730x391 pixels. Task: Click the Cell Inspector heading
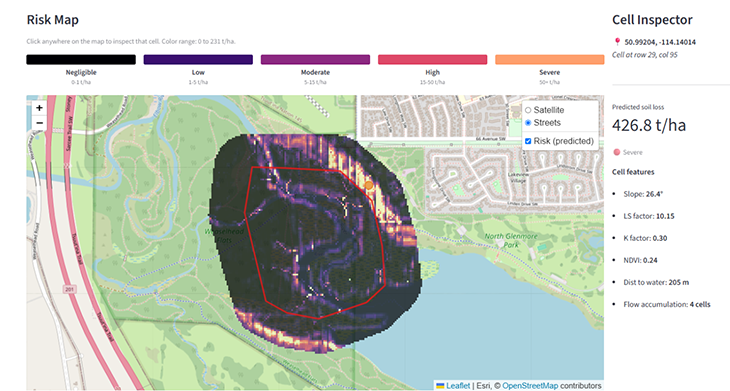(x=652, y=20)
